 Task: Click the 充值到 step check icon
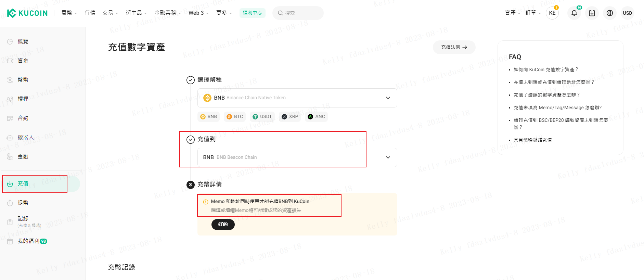coord(191,140)
